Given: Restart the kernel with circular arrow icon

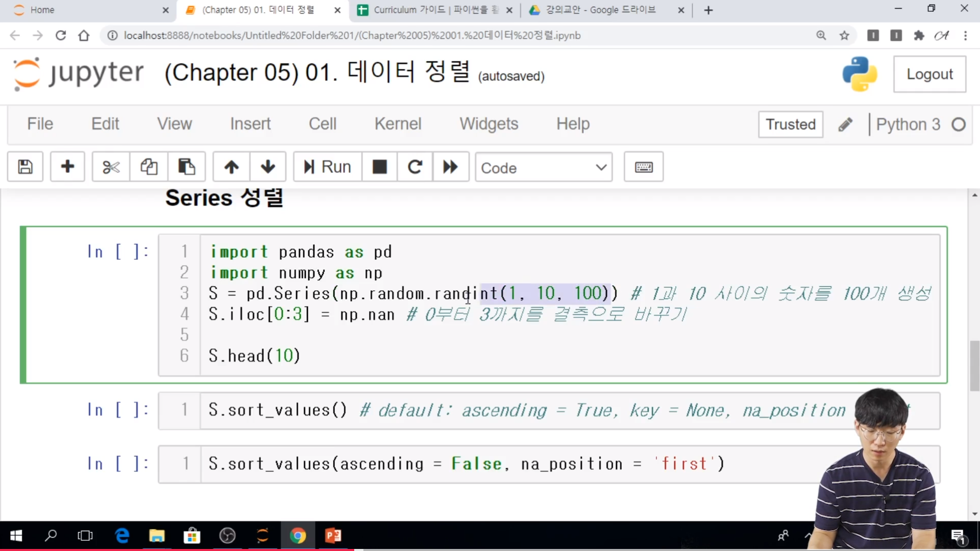Looking at the screenshot, I should (415, 167).
